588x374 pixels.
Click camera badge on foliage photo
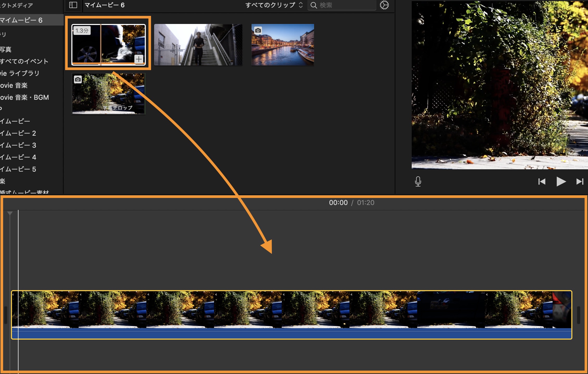(78, 79)
